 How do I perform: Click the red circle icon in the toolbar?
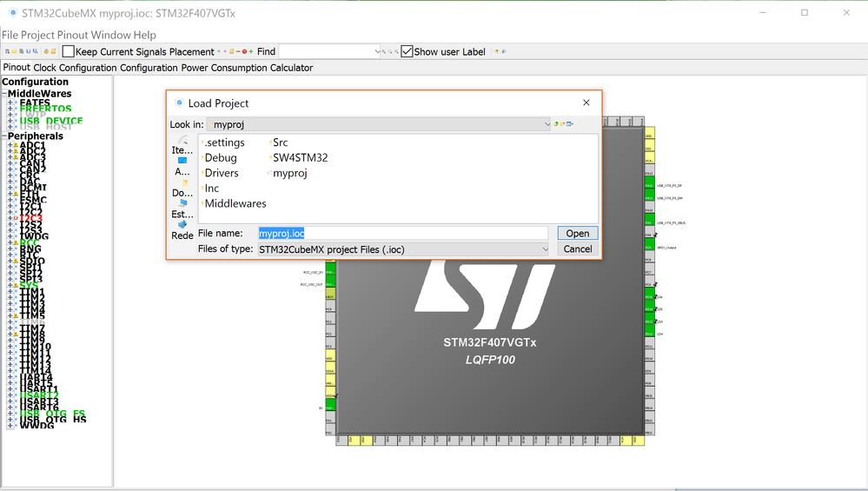click(244, 51)
